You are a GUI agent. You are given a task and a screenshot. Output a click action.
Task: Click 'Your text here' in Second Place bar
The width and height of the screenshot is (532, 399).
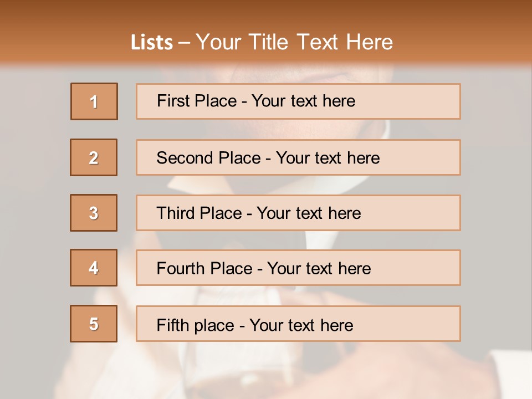pyautogui.click(x=328, y=158)
